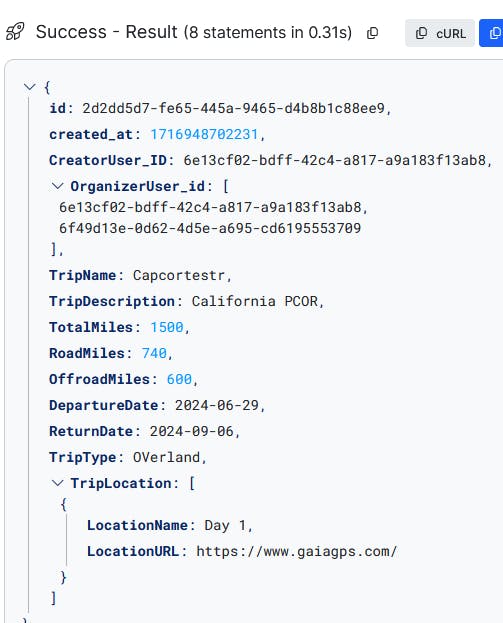The image size is (503, 623).
Task: Open the gaiagps.com LocationURL link
Action: point(297,551)
